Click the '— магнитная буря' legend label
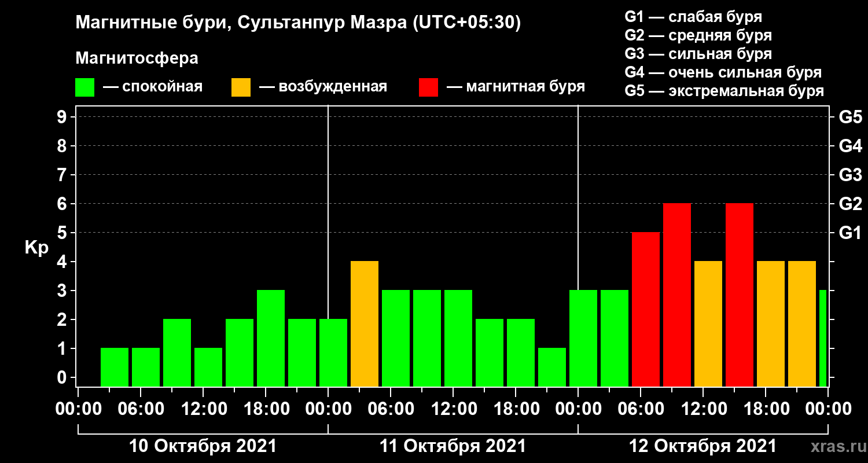868x463 pixels. [516, 87]
